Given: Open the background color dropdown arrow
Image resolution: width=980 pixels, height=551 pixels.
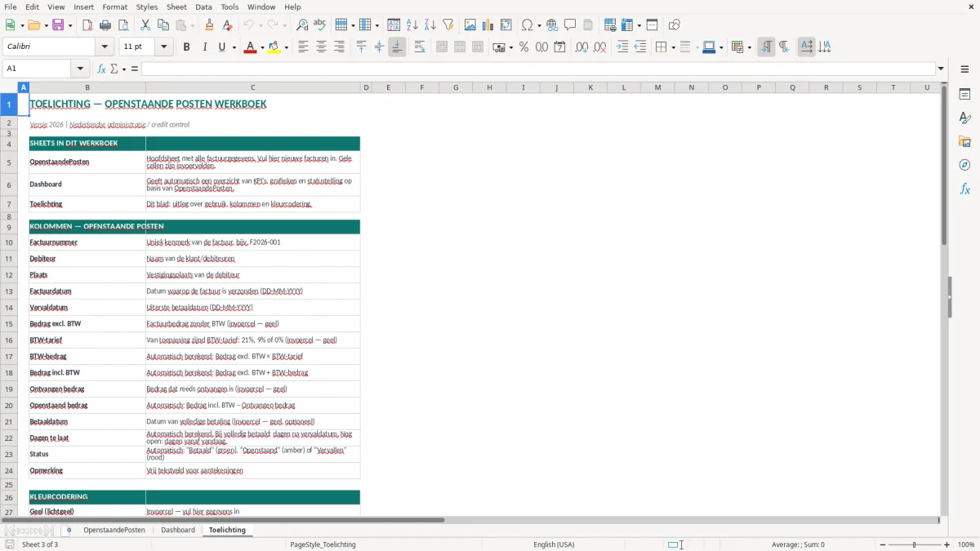Looking at the screenshot, I should (286, 47).
